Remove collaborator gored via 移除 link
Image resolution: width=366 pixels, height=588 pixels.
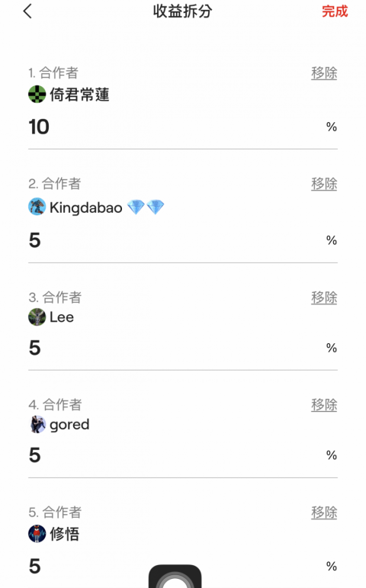click(x=324, y=405)
